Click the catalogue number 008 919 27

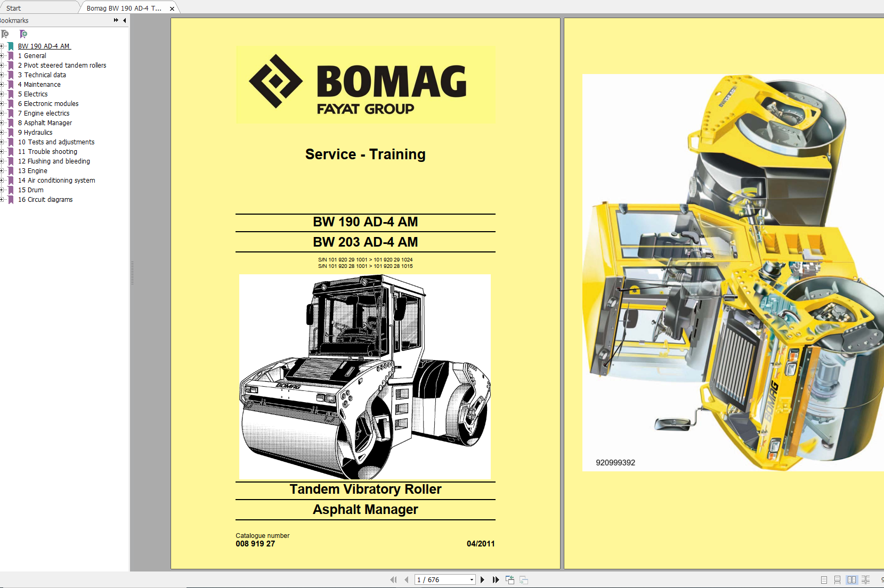(255, 544)
